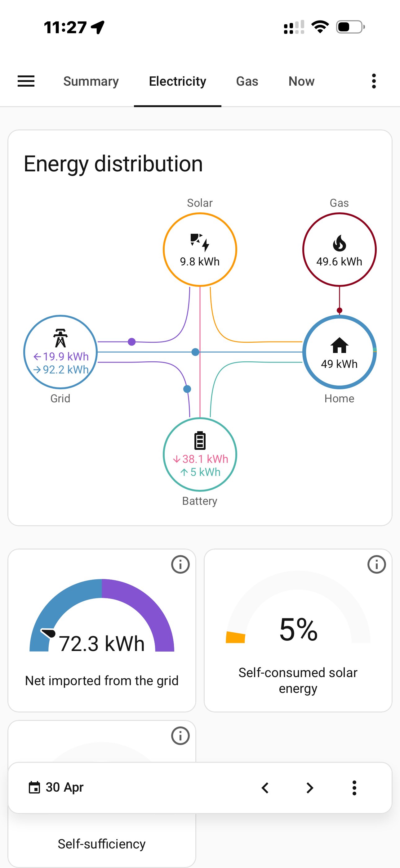This screenshot has width=400, height=868.
Task: Open the top-right overflow menu
Action: pos(374,81)
